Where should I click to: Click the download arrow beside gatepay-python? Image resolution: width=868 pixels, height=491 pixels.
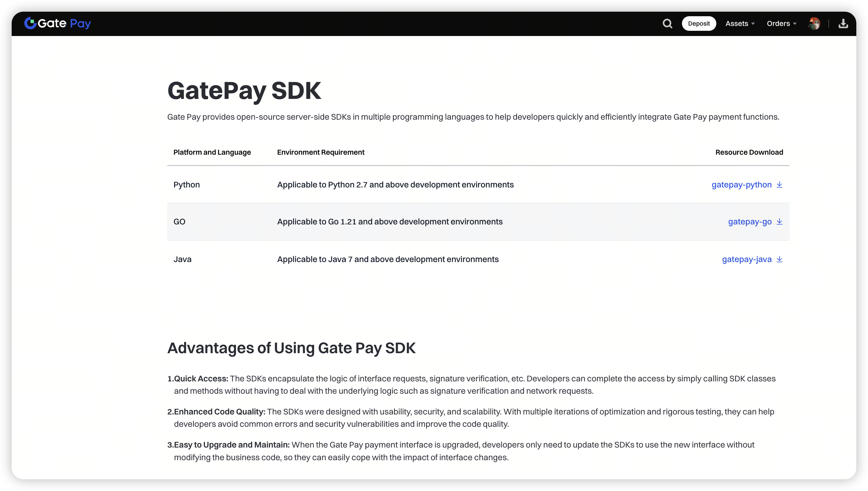780,185
